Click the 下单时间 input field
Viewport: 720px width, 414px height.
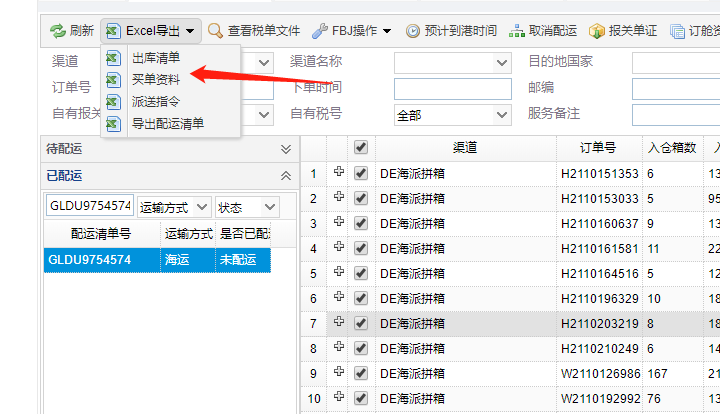452,89
